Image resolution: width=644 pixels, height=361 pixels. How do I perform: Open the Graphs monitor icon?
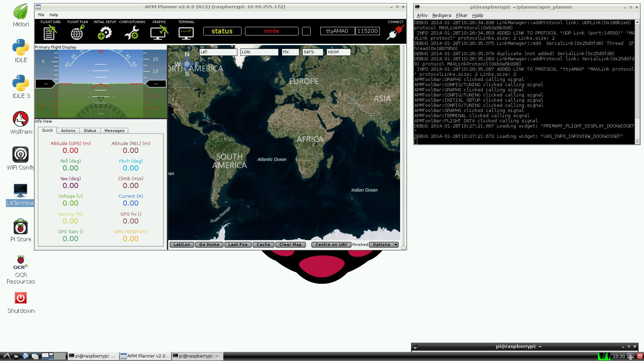(159, 32)
